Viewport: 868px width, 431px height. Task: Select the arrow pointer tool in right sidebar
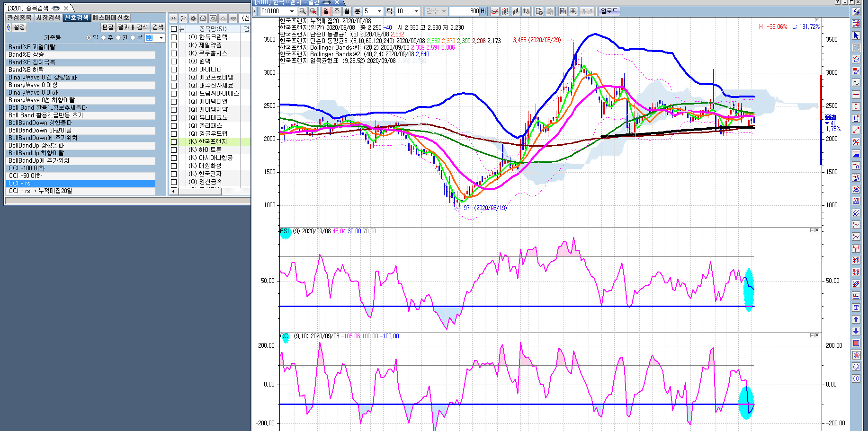pos(856,36)
